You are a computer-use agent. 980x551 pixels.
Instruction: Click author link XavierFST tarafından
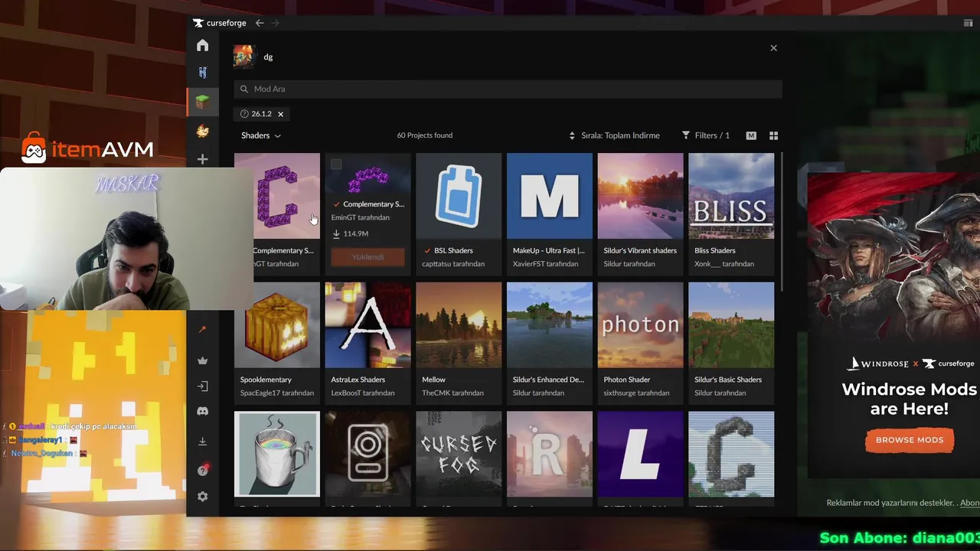pyautogui.click(x=545, y=264)
